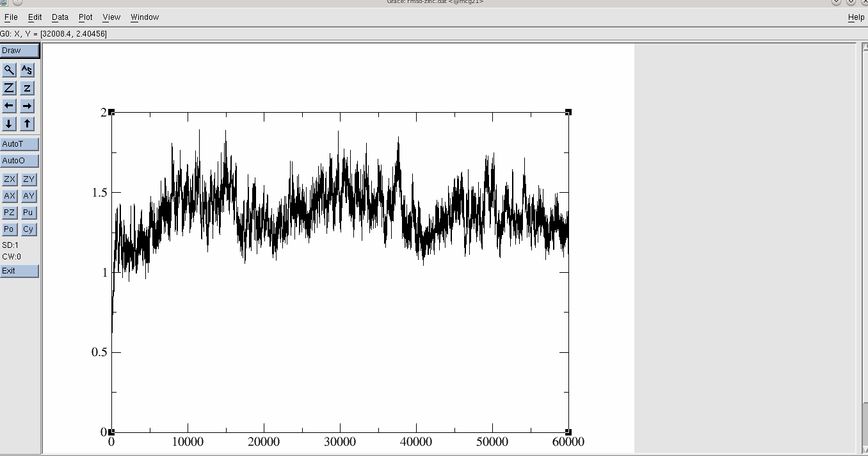Click the AY autoscale y-axis button

pyautogui.click(x=29, y=196)
